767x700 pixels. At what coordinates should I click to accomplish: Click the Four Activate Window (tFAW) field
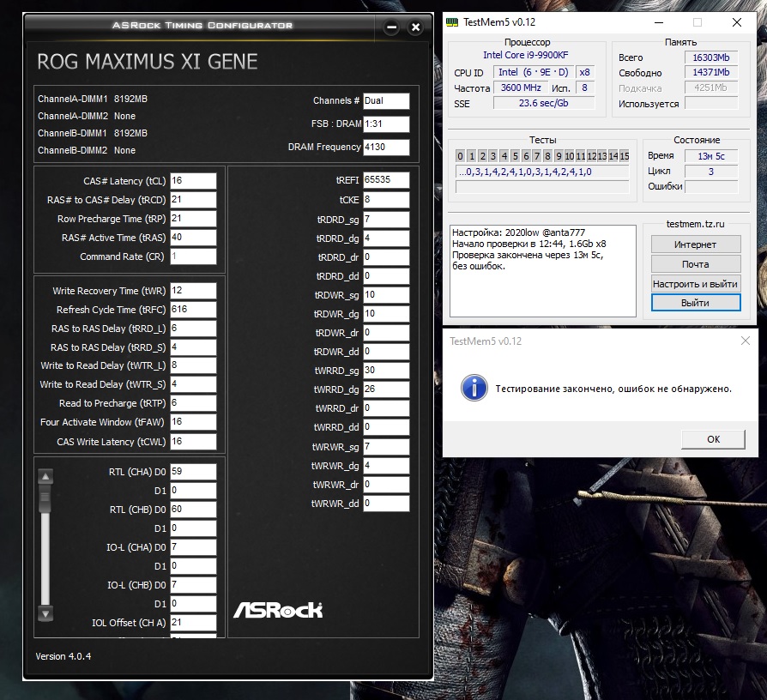click(193, 422)
